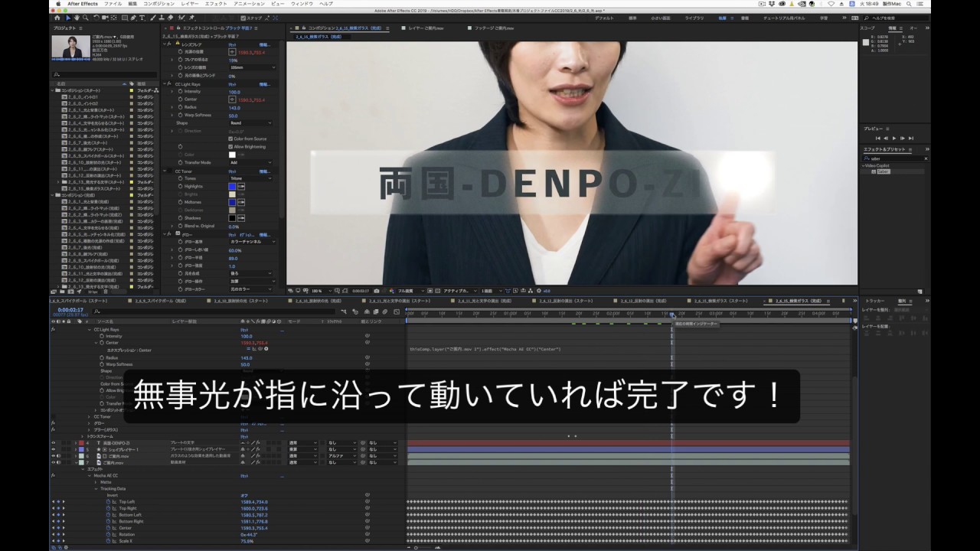The width and height of the screenshot is (980, 551).
Task: Click the Highlights eyedropper icon in CC Toner
Action: [x=241, y=187]
